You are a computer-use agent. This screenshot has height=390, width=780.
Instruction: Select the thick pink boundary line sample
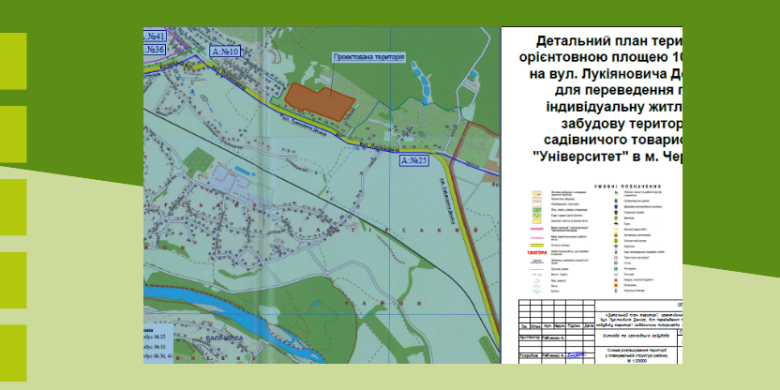537,229
